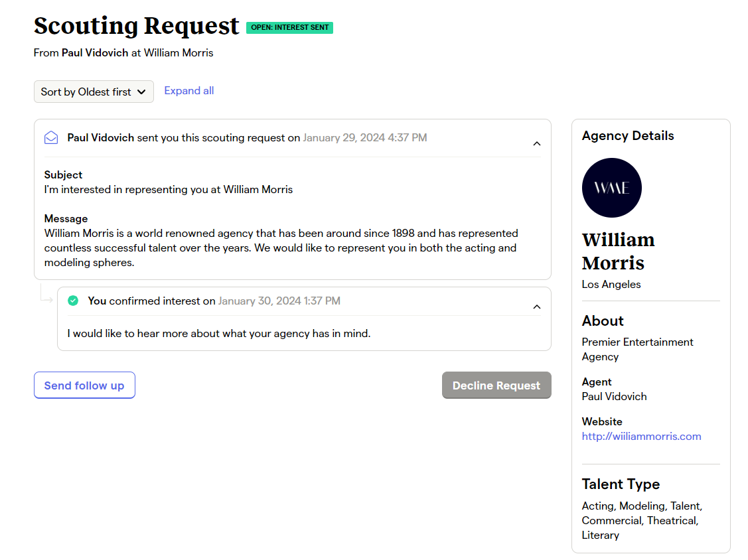The width and height of the screenshot is (748, 560).
Task: Open the wiiliammorris.com website link
Action: 641,436
